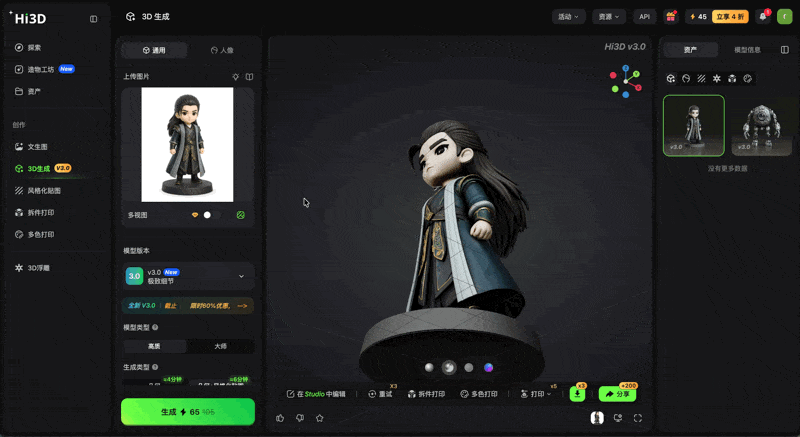800x437 pixels.
Task: Open the gift box icon
Action: [x=671, y=17]
